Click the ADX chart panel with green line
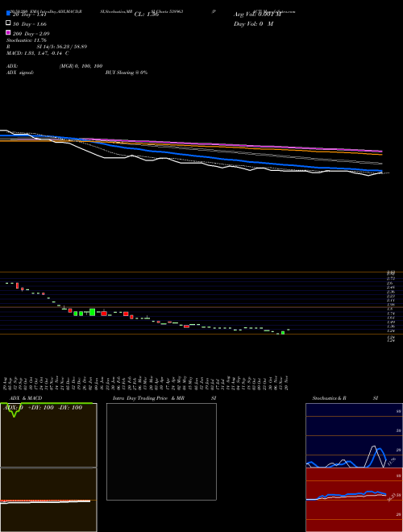Image resolution: width=403 pixels, height=532 pixels. coord(48,435)
